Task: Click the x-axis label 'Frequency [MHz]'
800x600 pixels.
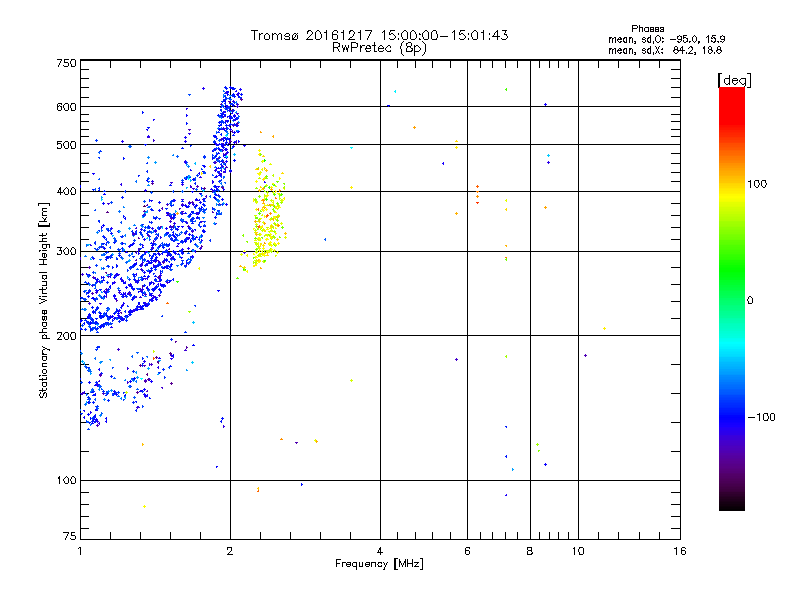Action: click(379, 564)
